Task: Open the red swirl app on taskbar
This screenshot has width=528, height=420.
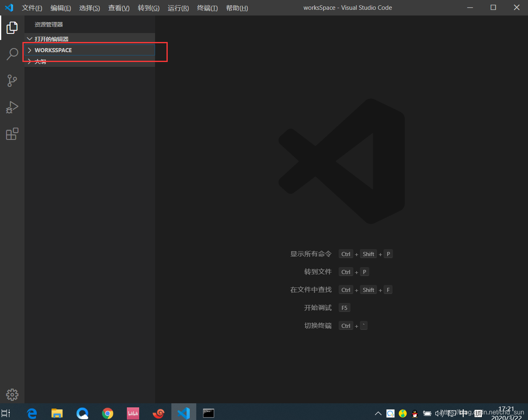Action: pyautogui.click(x=158, y=413)
